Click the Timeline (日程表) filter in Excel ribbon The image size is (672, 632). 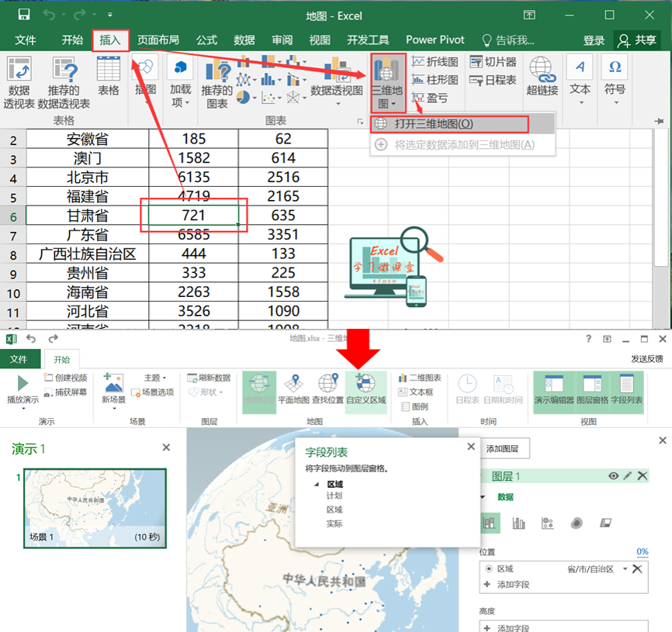point(493,80)
